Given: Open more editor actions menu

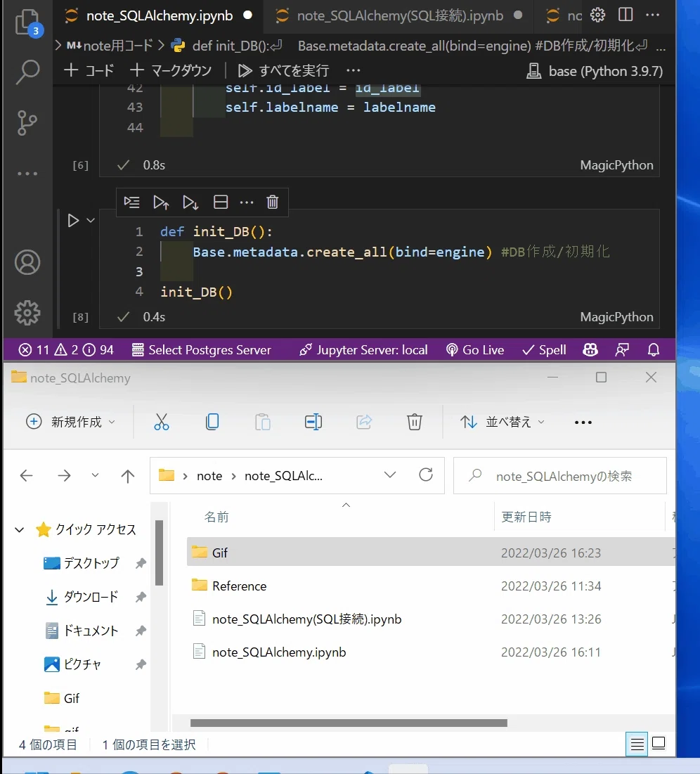Looking at the screenshot, I should click(x=653, y=15).
